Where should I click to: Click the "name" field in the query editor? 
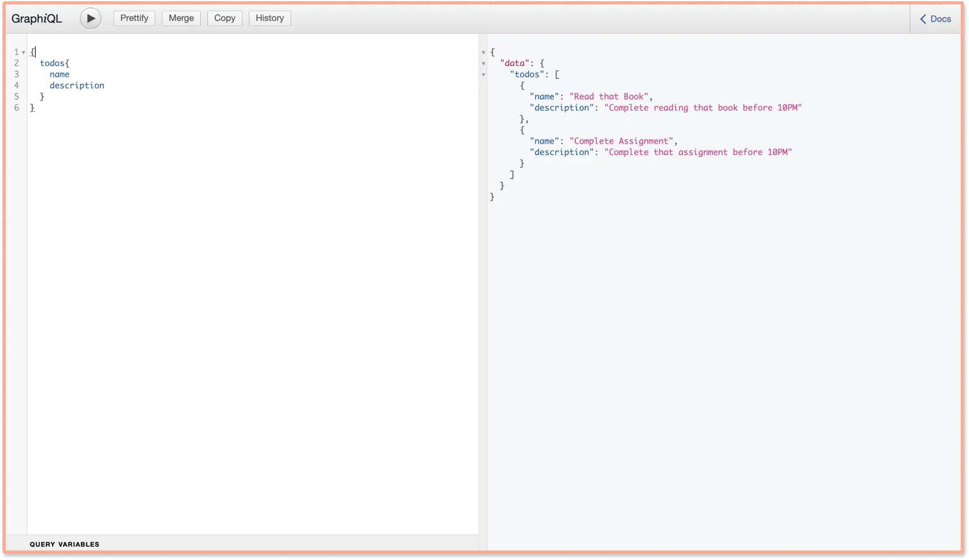click(x=60, y=74)
